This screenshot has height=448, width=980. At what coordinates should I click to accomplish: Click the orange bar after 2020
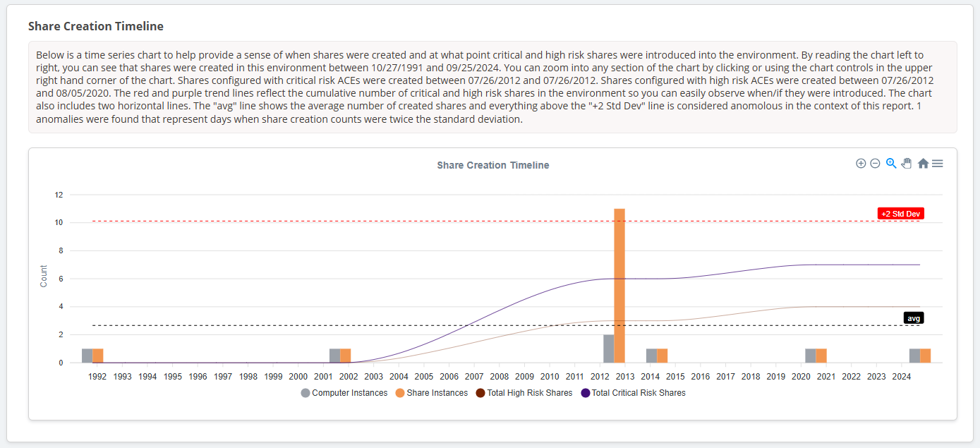821,356
